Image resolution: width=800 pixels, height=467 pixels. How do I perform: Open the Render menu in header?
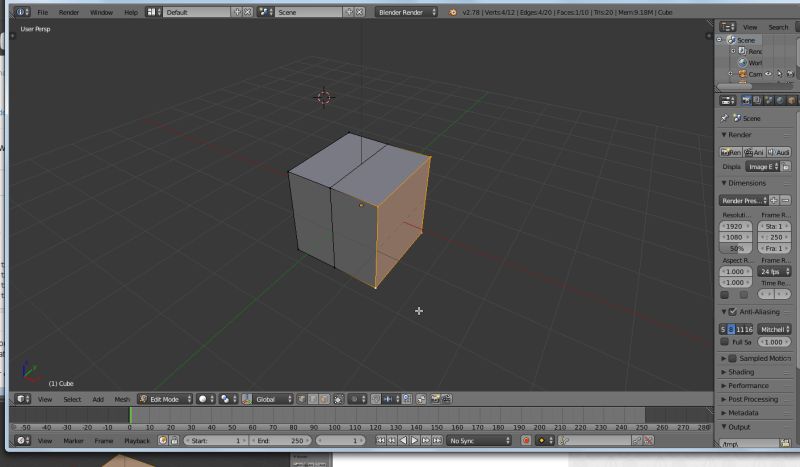(69, 12)
